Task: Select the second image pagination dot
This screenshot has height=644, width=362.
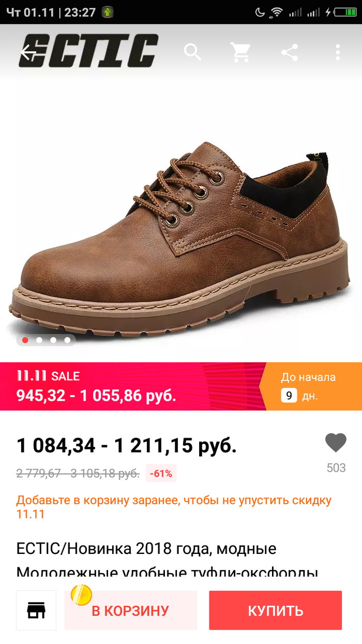Action: click(39, 340)
